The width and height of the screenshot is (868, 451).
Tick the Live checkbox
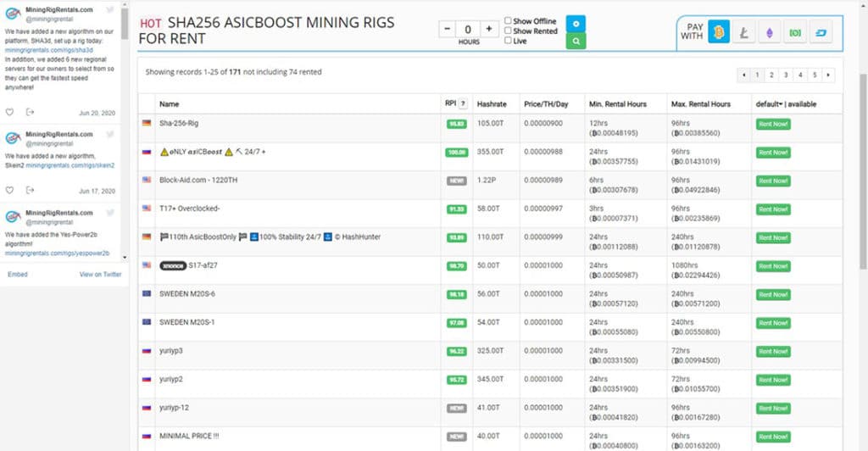pos(508,41)
